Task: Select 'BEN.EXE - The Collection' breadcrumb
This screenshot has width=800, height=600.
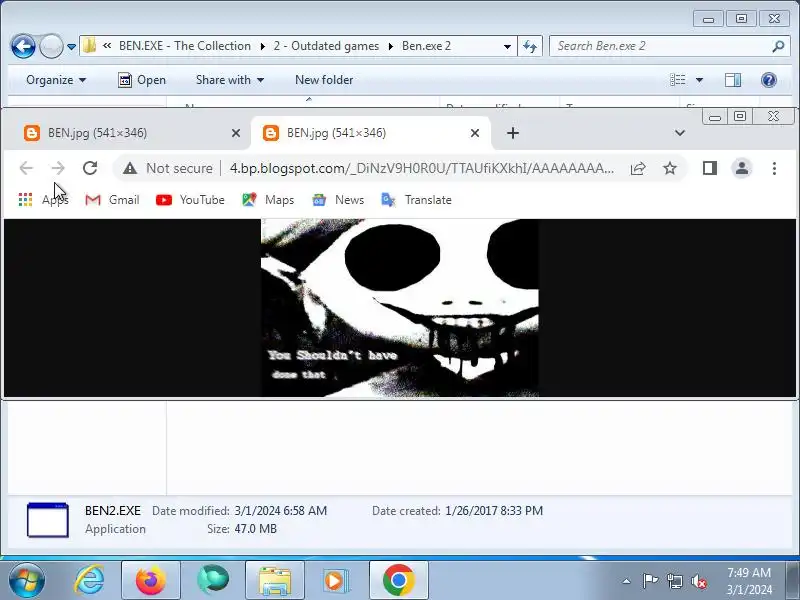Action: coord(185,46)
